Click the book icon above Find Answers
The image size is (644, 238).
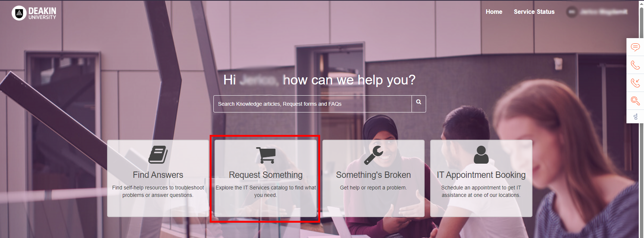[158, 155]
